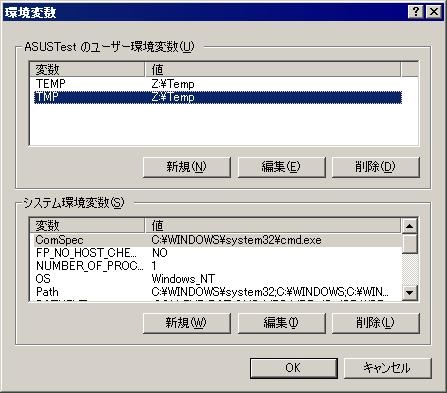The image size is (447, 393).
Task: Close the 環境変数 dialog window
Action: pyautogui.click(x=434, y=12)
